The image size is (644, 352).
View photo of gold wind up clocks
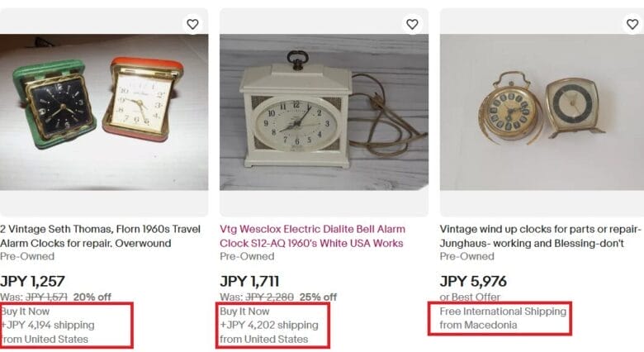(542, 112)
